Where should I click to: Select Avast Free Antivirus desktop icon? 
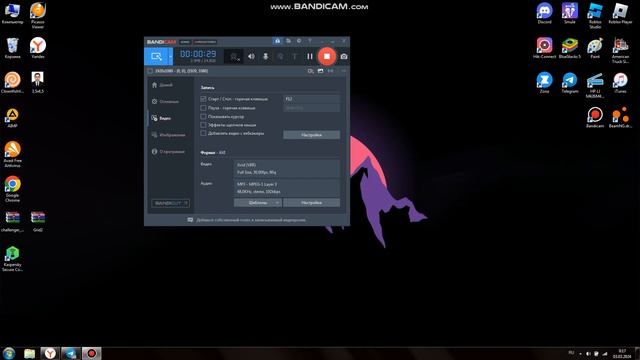coord(13,154)
